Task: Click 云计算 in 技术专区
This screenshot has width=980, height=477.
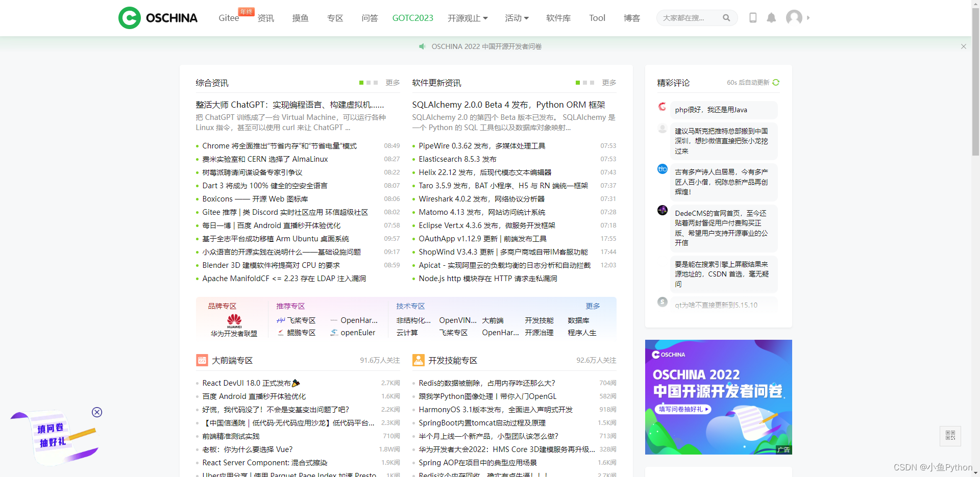Action: tap(407, 333)
